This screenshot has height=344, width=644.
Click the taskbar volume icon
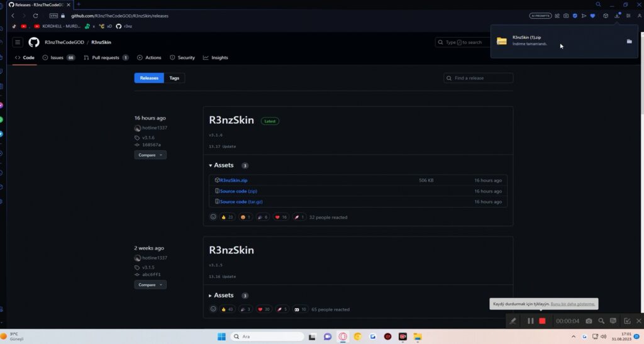(x=603, y=336)
